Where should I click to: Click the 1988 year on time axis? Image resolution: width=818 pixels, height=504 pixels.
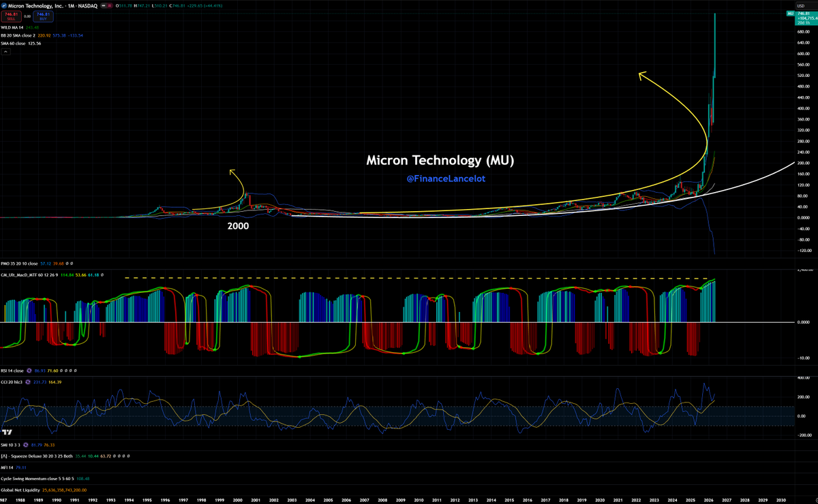[20, 499]
